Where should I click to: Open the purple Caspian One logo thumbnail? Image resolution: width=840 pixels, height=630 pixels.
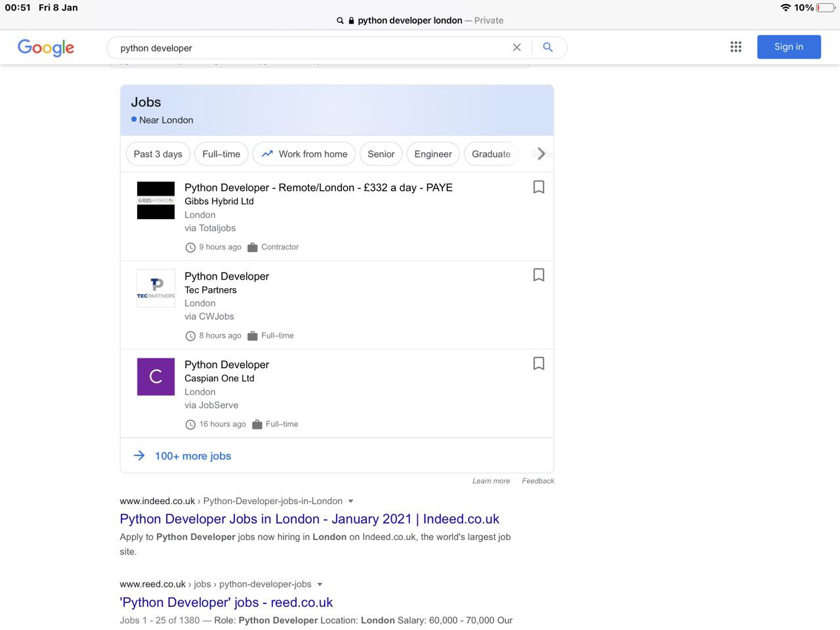[156, 377]
